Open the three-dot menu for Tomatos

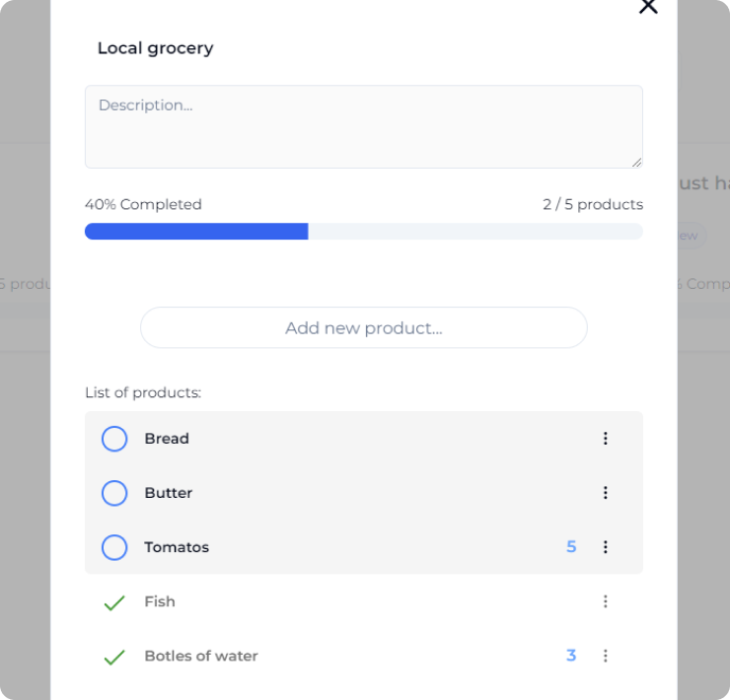coord(606,547)
